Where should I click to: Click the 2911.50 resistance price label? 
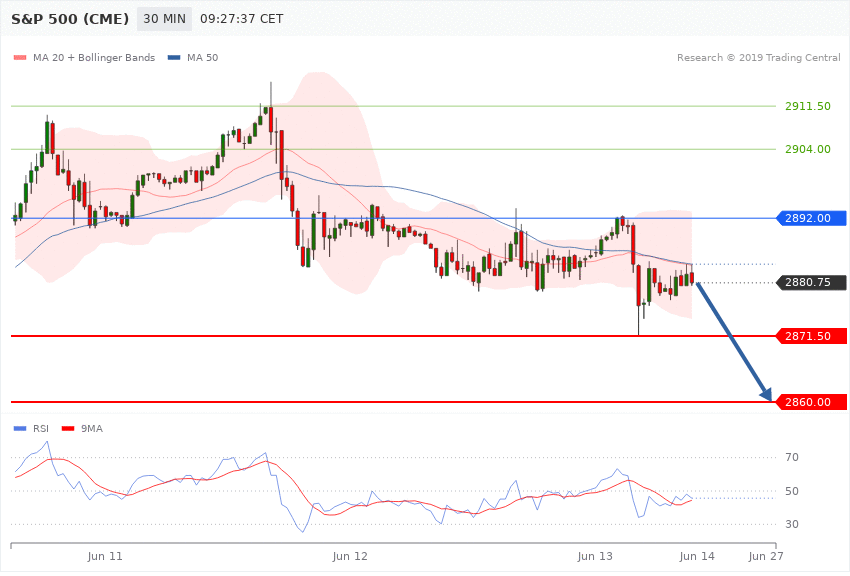point(808,106)
